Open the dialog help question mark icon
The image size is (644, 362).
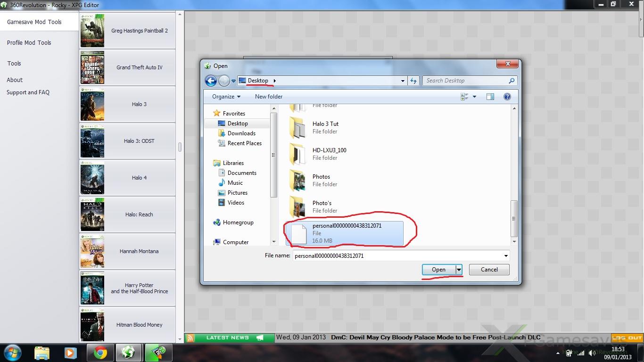(x=507, y=97)
